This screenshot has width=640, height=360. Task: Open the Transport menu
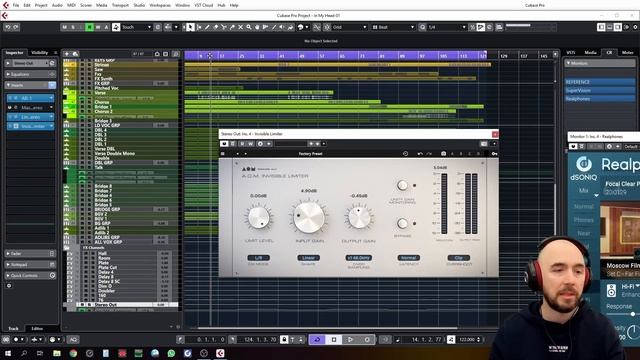tap(120, 5)
